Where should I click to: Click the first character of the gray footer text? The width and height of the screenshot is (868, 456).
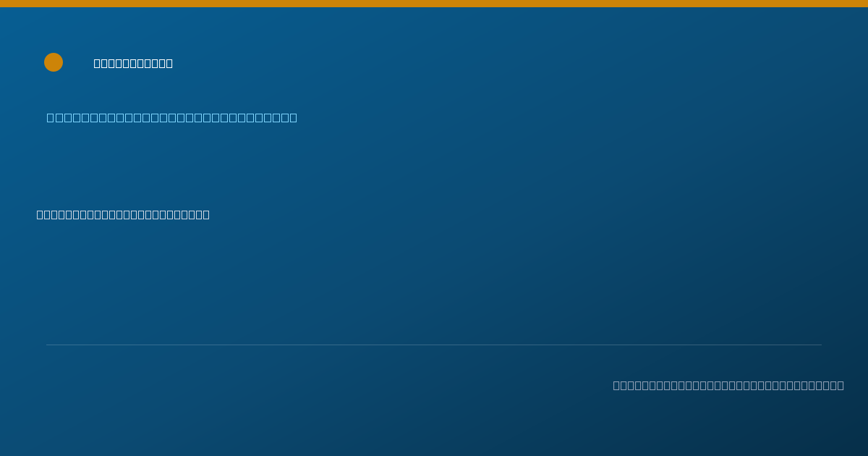[617, 385]
